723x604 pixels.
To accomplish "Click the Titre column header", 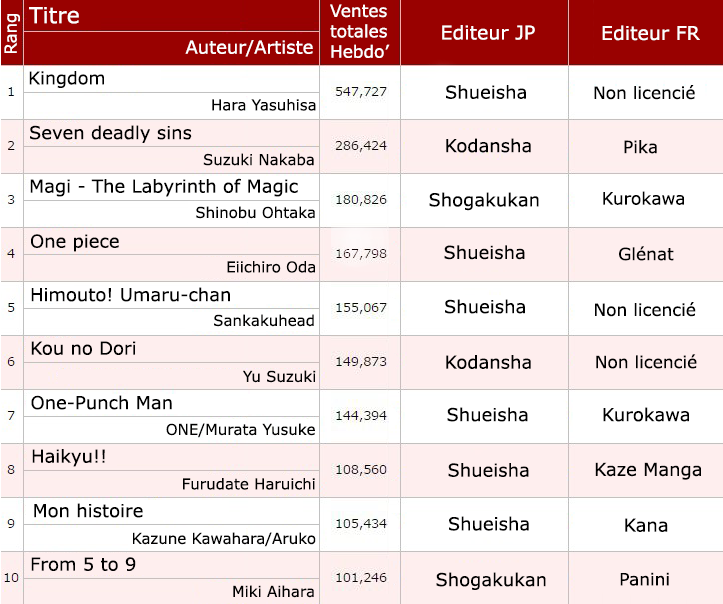I will click(x=54, y=16).
